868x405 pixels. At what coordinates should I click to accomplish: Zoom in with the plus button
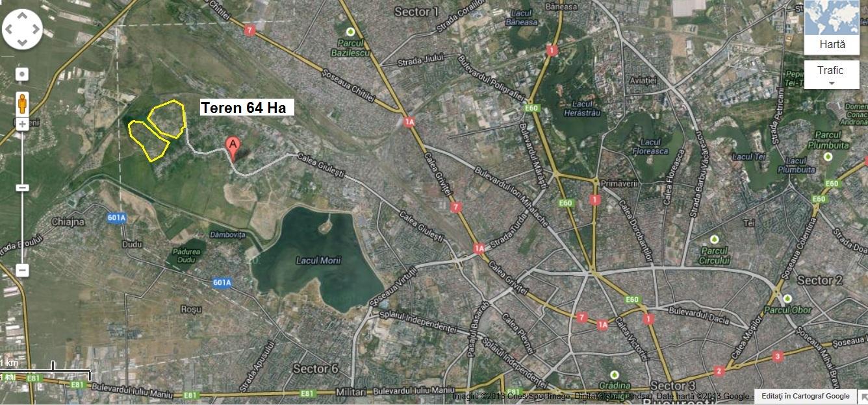point(22,123)
